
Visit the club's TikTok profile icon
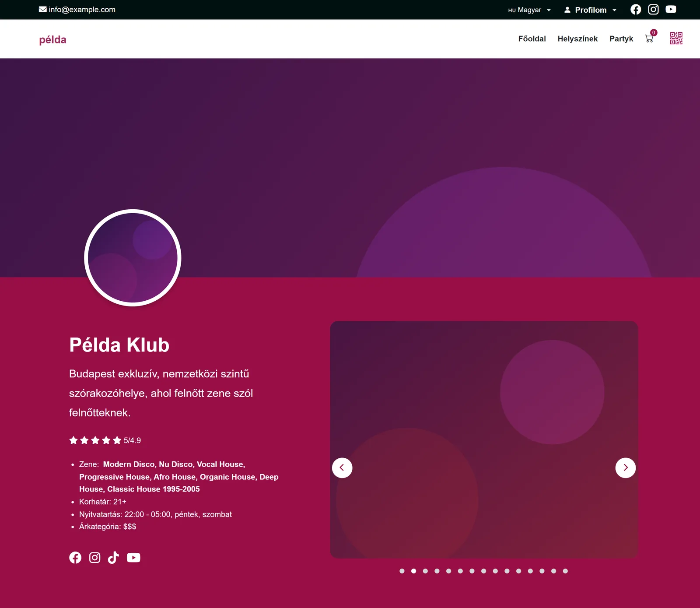[113, 557]
